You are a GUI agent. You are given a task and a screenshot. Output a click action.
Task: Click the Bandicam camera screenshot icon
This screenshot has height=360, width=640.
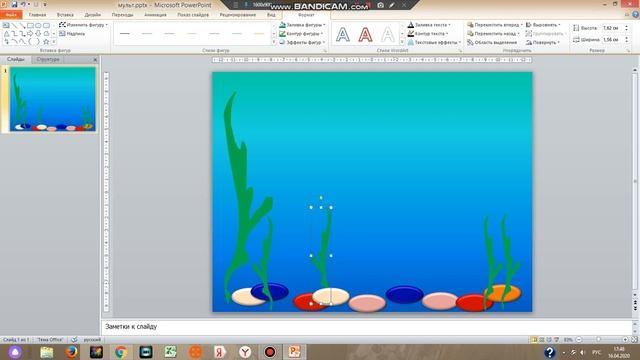tap(380, 5)
